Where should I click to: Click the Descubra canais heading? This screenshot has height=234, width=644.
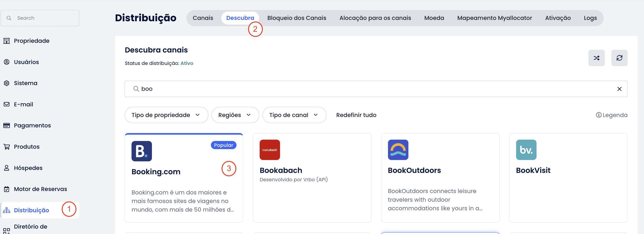click(x=156, y=50)
